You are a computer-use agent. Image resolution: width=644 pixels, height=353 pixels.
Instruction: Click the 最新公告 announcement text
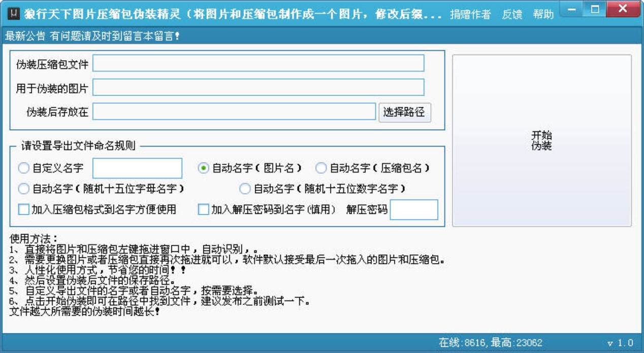[x=92, y=36]
